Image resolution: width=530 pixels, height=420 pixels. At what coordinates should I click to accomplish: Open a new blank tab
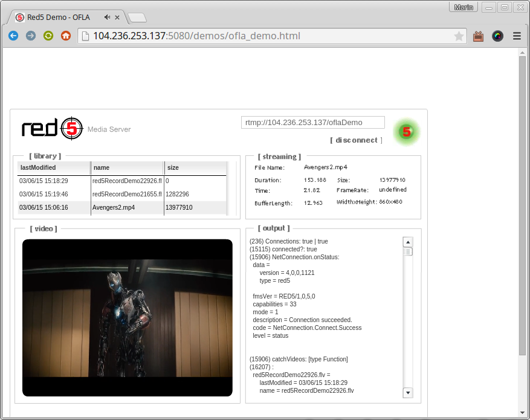click(x=137, y=18)
